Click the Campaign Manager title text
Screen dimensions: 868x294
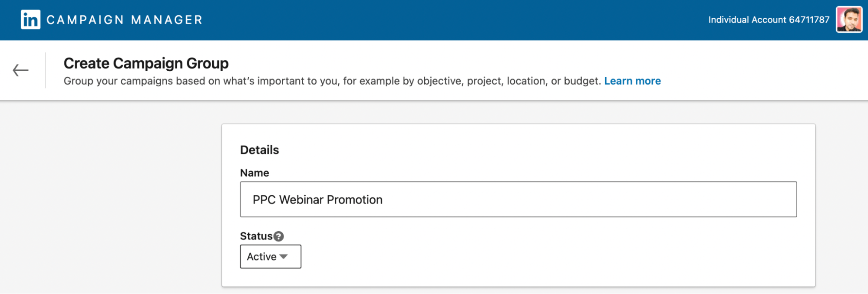125,20
